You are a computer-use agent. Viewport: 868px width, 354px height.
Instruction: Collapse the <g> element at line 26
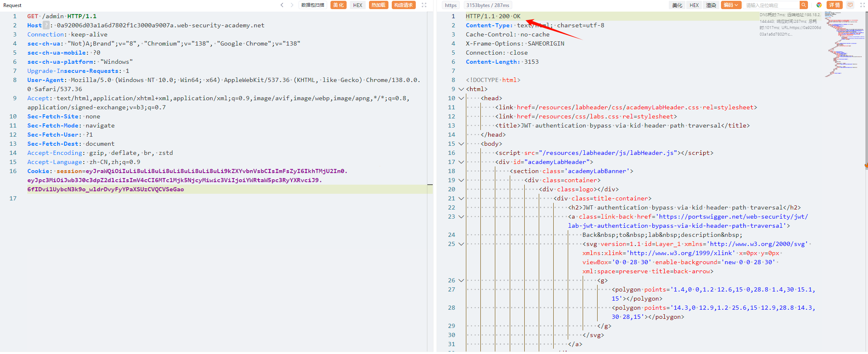click(461, 280)
